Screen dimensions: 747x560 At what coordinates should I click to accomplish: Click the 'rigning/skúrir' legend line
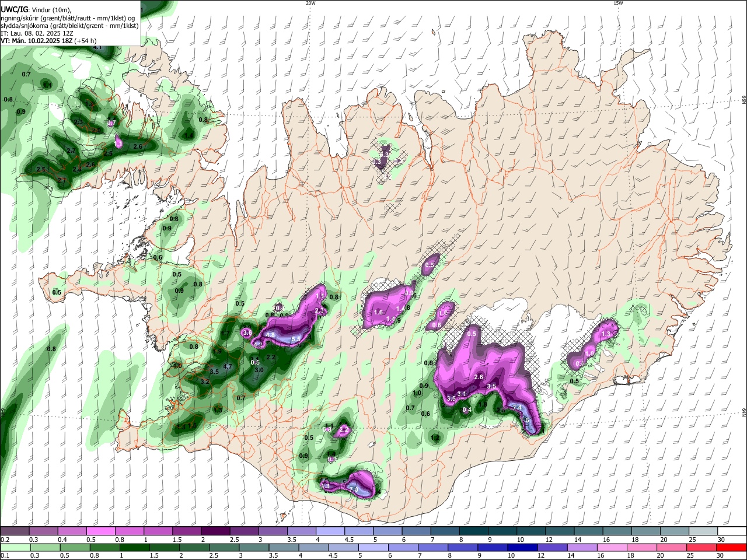(x=68, y=18)
